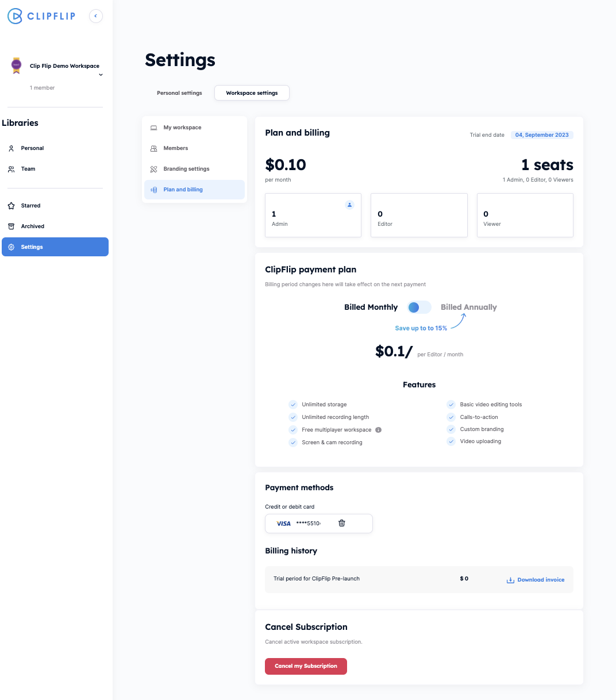Switch to the Workspace settings tab

(x=252, y=93)
